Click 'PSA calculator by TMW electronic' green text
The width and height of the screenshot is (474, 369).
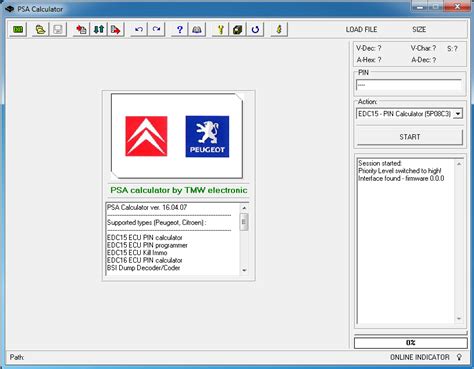[179, 190]
